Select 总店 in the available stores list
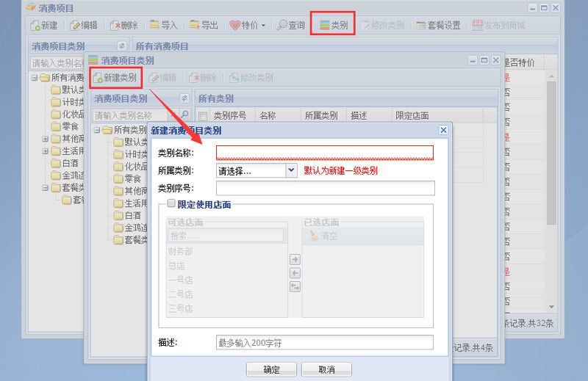The image size is (588, 381). [x=176, y=266]
